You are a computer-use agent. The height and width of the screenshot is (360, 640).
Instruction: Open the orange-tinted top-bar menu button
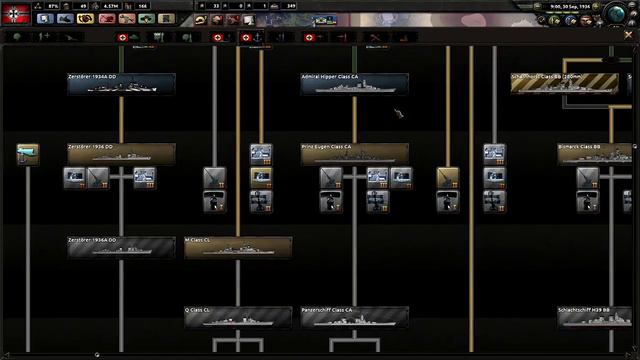coord(127,19)
